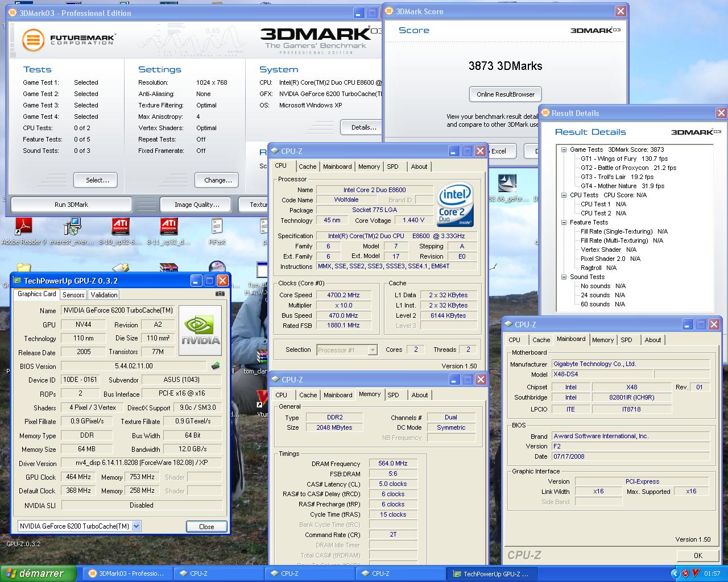Screen dimensions: 728x582
Task: Click the DRAM Frequency 564.0 MHz value
Action: (x=393, y=464)
